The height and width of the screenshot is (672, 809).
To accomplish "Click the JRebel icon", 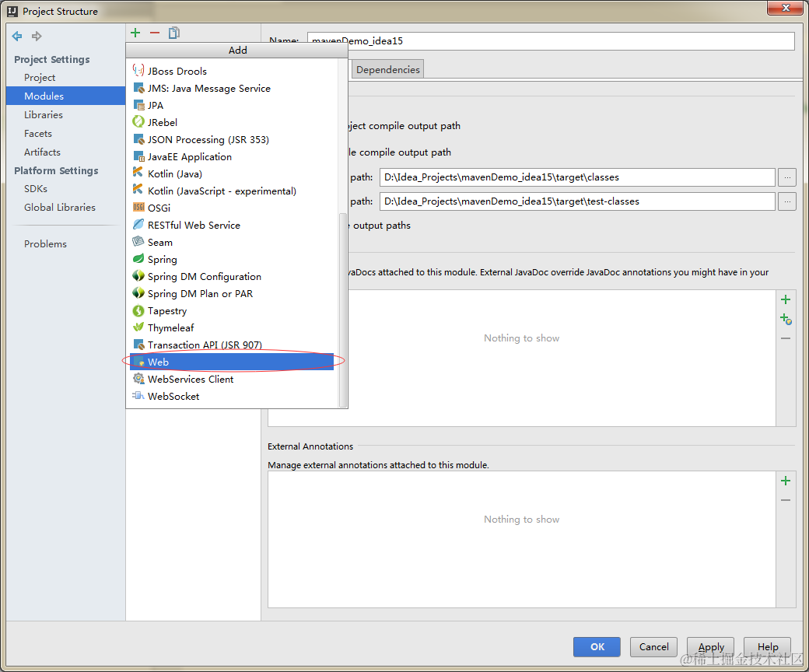I will (138, 121).
